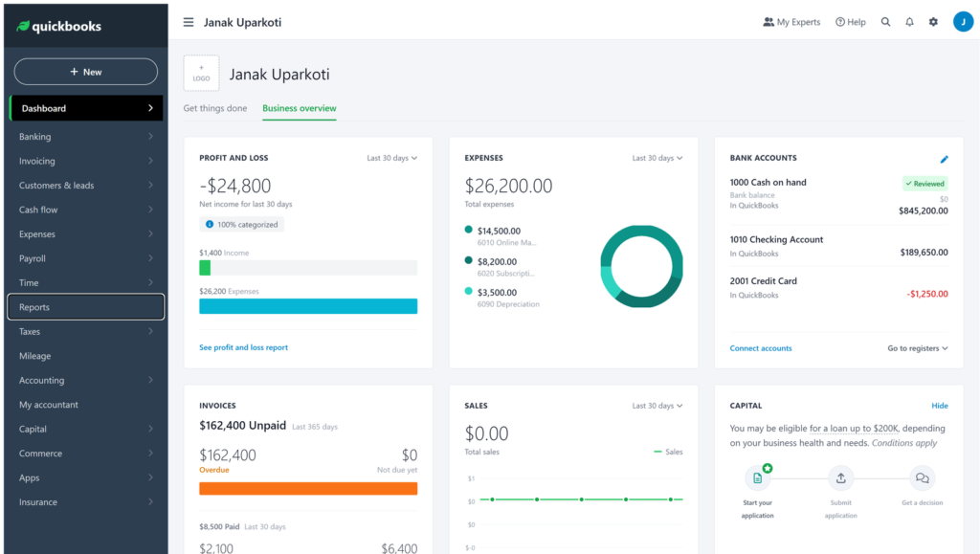
Task: Click the Start your application document icon
Action: coord(758,478)
